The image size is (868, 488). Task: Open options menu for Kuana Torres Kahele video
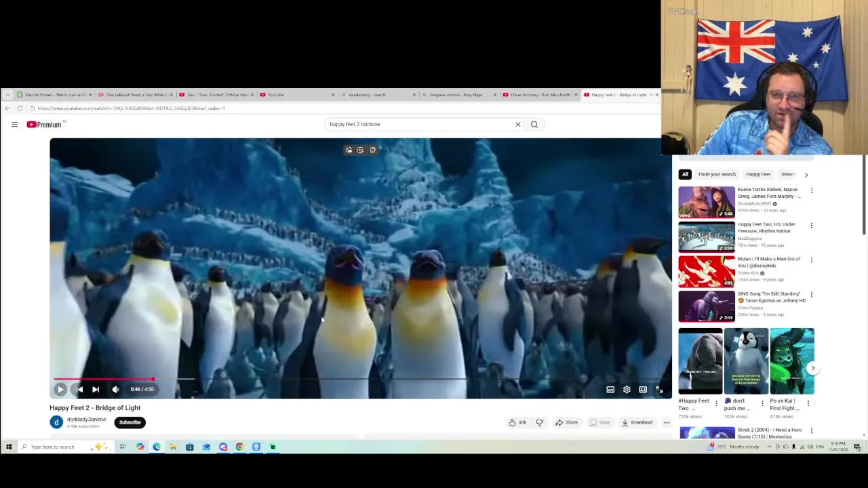[812, 190]
